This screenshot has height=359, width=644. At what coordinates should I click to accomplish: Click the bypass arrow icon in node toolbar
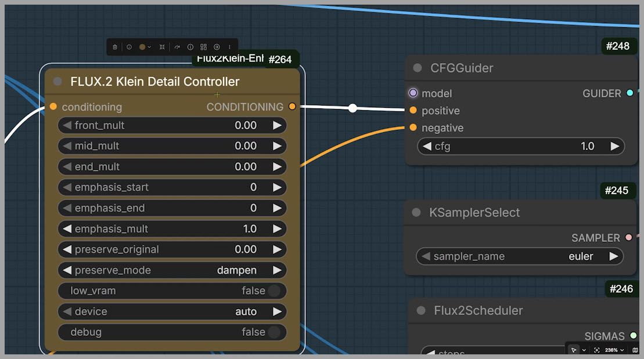[x=177, y=47]
